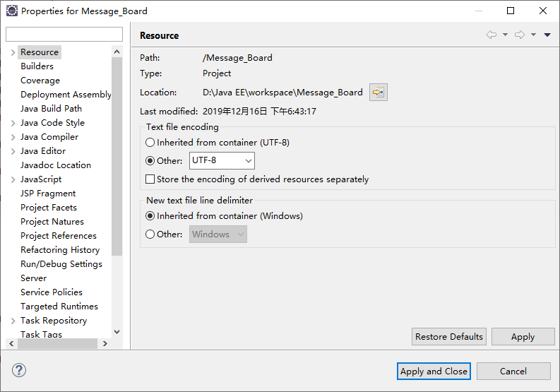Click the filter text search field
560x392 pixels.
point(64,35)
